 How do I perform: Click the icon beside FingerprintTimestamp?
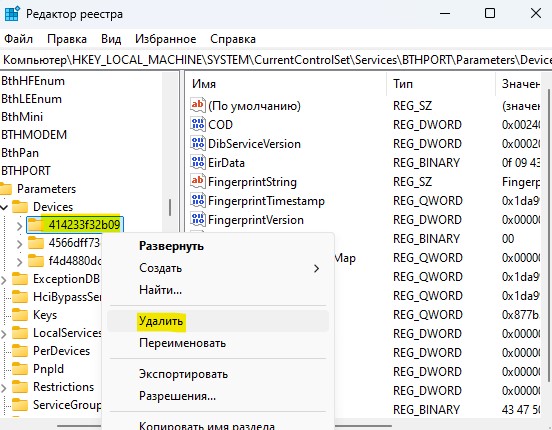[197, 200]
